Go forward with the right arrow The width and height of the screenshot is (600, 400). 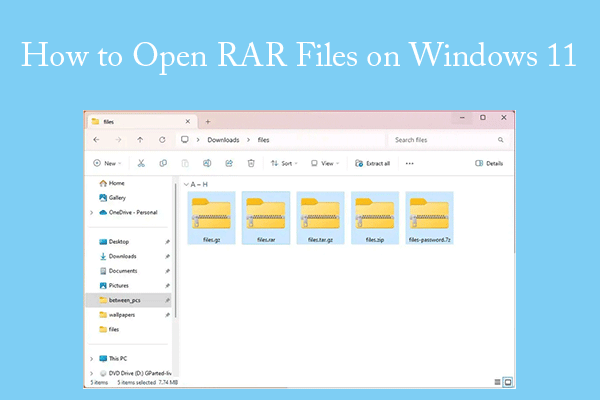tap(118, 140)
